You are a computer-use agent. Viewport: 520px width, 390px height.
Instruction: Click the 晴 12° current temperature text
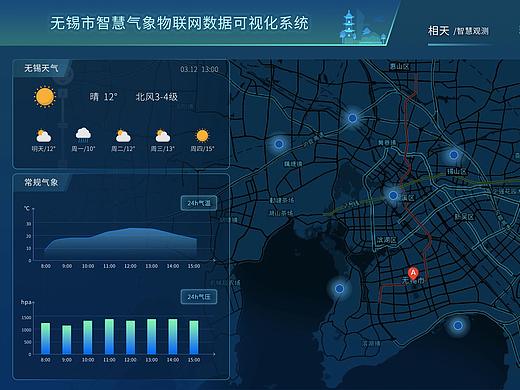(x=103, y=97)
